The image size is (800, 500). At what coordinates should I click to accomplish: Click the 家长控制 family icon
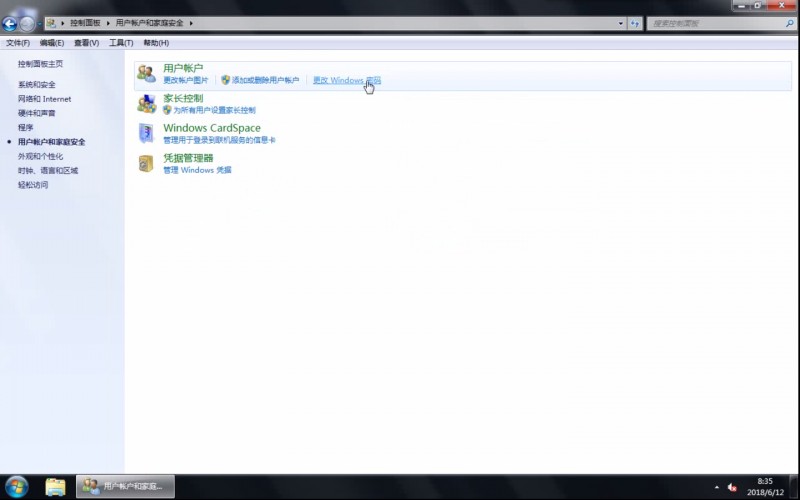click(x=146, y=104)
